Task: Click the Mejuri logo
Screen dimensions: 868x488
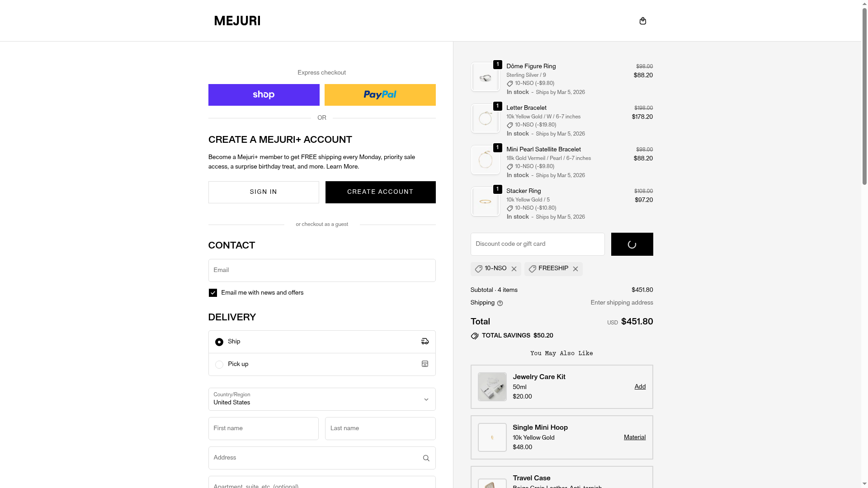Action: (237, 21)
